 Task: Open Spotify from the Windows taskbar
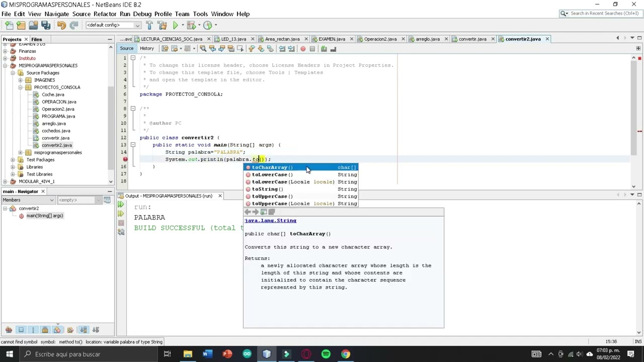(x=326, y=354)
